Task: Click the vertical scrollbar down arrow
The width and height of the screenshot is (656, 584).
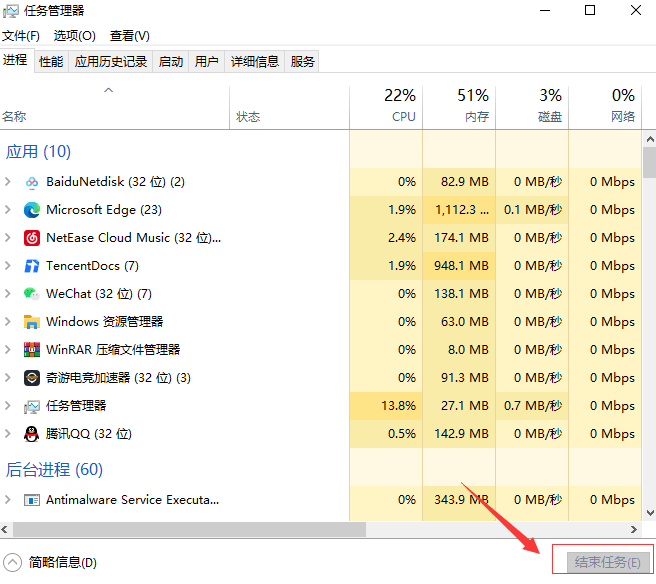Action: click(x=650, y=513)
